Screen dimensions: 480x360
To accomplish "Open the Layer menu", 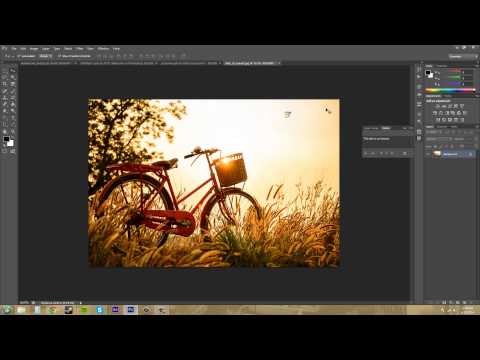I will pos(46,49).
